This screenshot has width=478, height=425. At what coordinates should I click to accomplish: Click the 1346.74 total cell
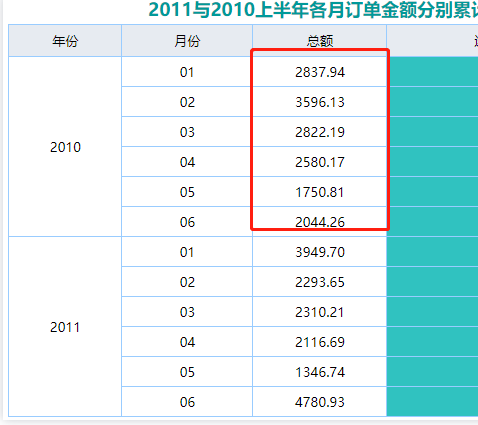[x=319, y=372]
